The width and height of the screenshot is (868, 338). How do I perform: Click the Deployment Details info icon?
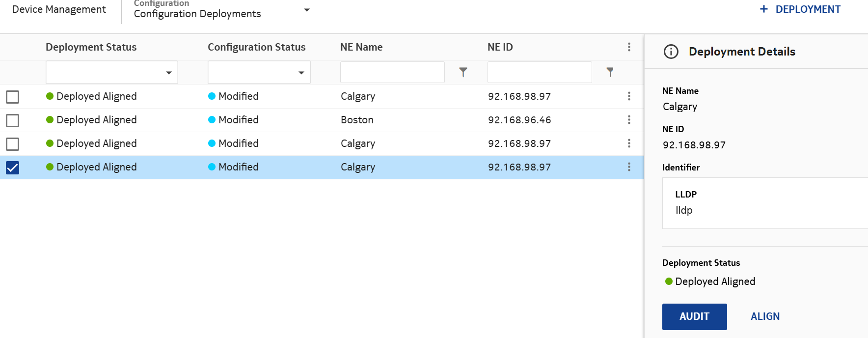pyautogui.click(x=671, y=52)
